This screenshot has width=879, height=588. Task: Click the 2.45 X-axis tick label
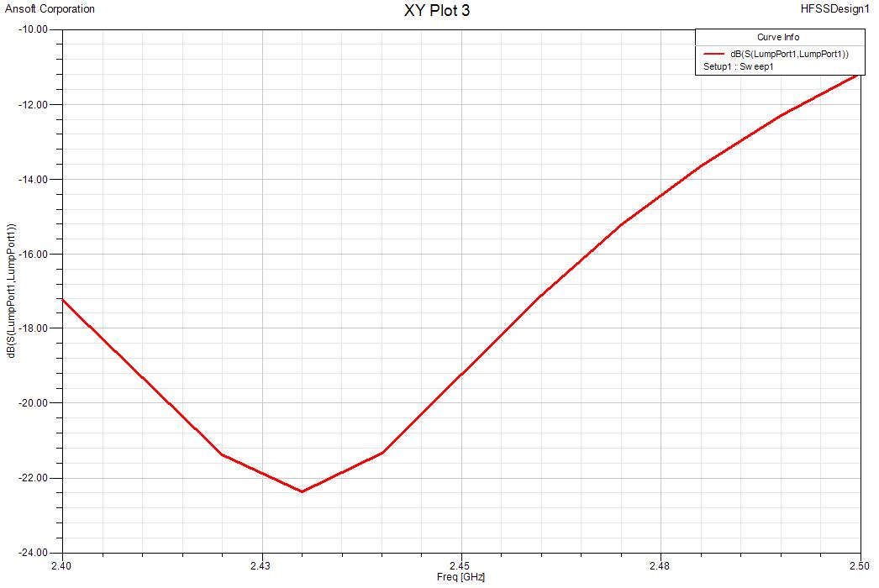pos(461,565)
